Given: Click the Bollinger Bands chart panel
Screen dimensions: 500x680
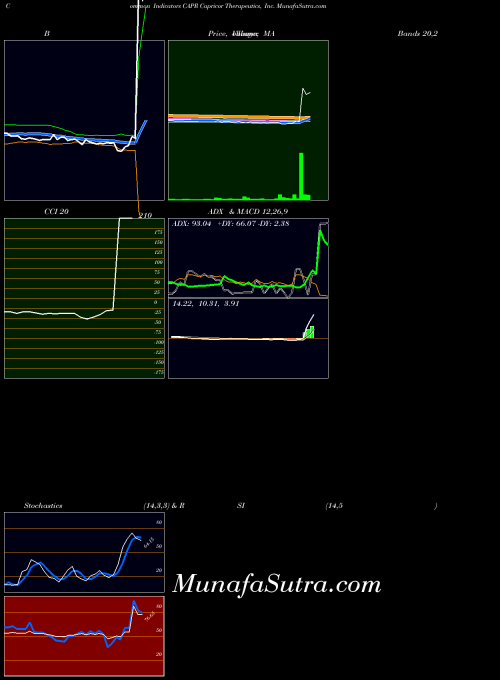Looking at the screenshot, I should [x=85, y=121].
